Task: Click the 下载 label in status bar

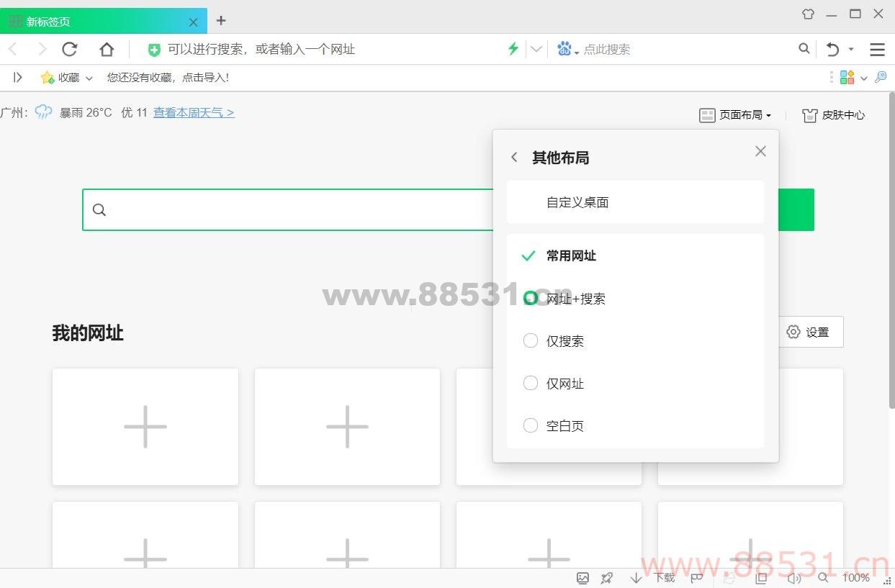Action: 665,578
